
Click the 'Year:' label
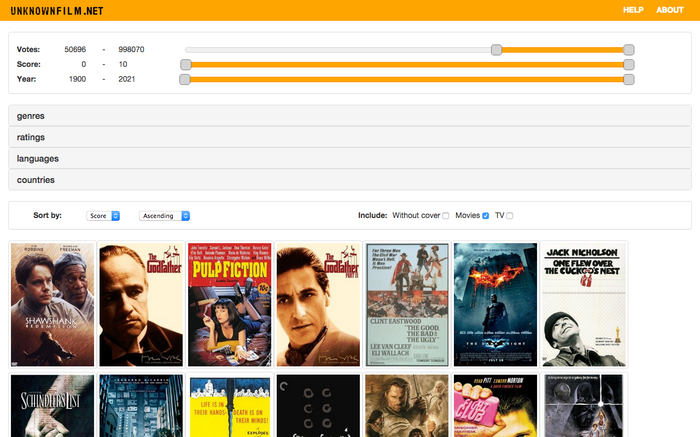pos(26,79)
